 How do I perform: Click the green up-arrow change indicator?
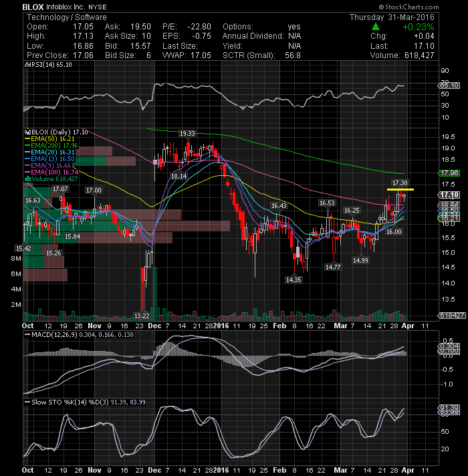(376, 27)
